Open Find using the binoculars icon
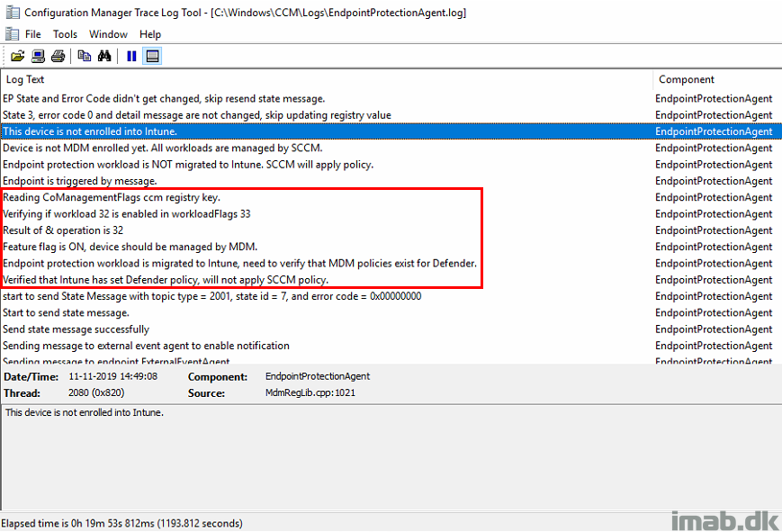Screen dimensions: 782x532 click(104, 56)
